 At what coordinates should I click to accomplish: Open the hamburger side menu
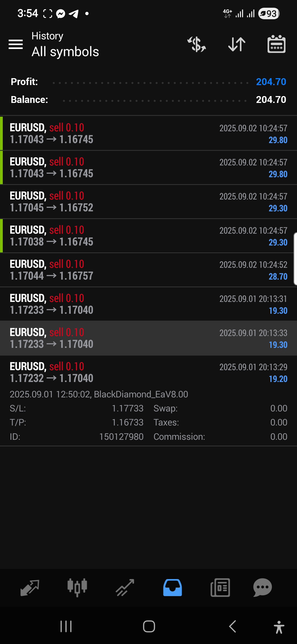[16, 44]
